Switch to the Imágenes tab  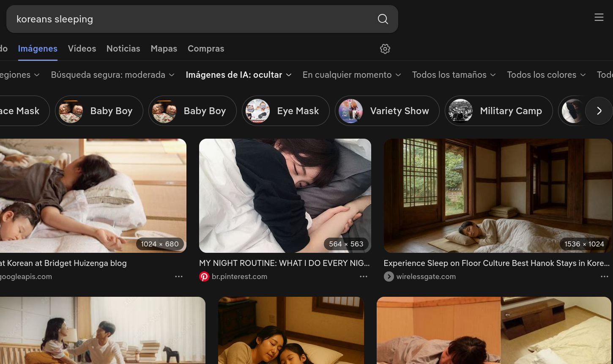(x=38, y=49)
